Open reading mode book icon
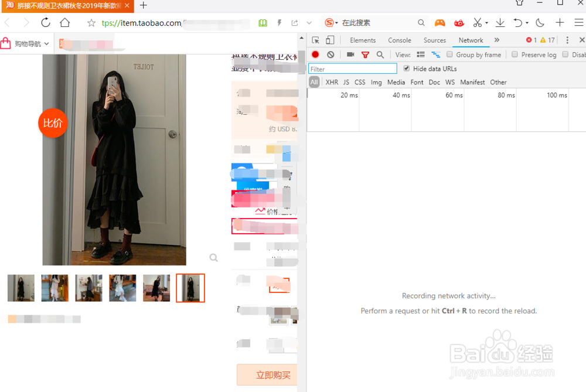The image size is (586, 392). [263, 23]
